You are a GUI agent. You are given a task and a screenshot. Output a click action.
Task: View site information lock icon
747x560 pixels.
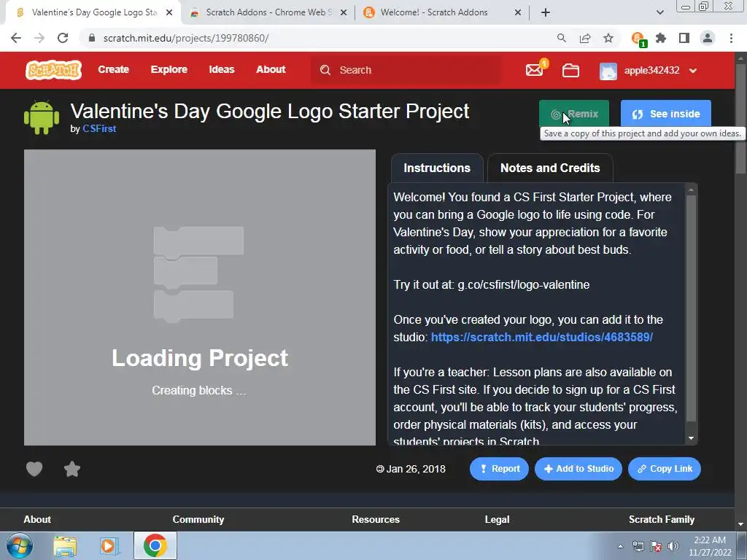point(92,38)
